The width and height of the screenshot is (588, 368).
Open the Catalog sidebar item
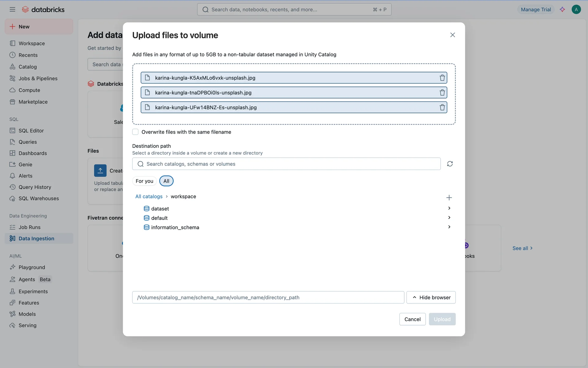(x=28, y=67)
